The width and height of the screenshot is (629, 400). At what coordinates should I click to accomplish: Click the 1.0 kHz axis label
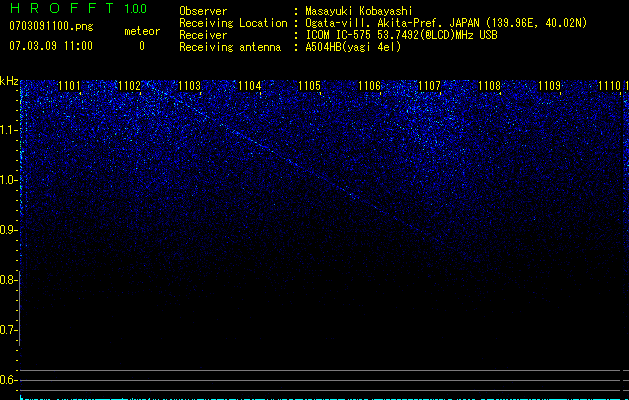pyautogui.click(x=9, y=180)
